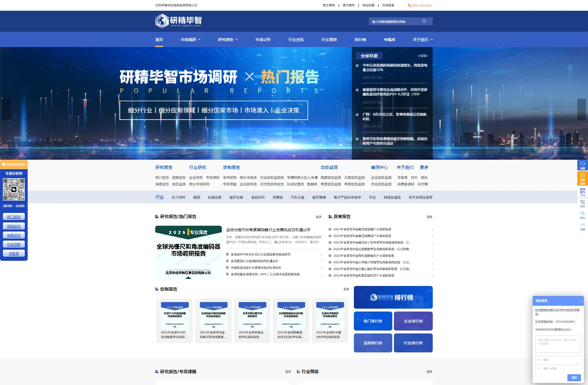This screenshot has height=385, width=588.
Task: Click 专家库 button in left panel
Action: [x=14, y=253]
